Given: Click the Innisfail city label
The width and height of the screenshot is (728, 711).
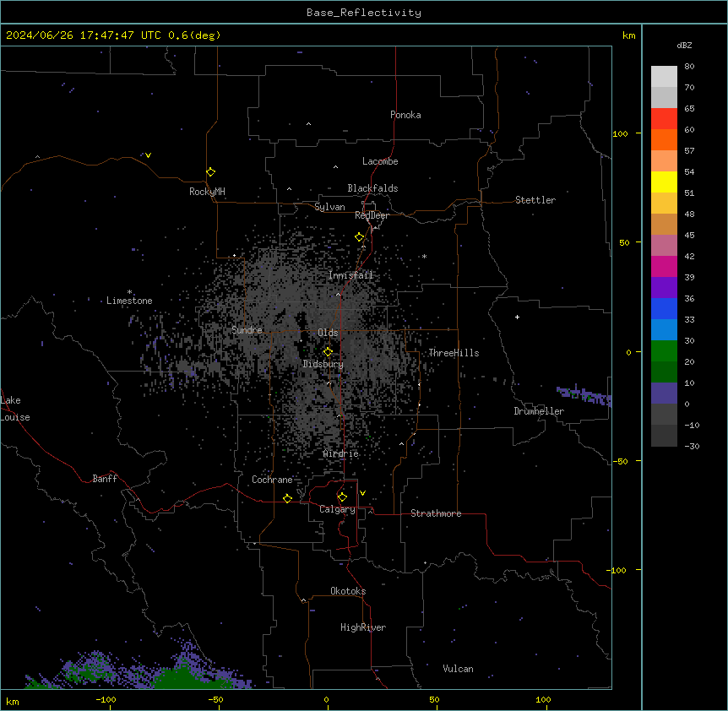Looking at the screenshot, I should [x=350, y=275].
